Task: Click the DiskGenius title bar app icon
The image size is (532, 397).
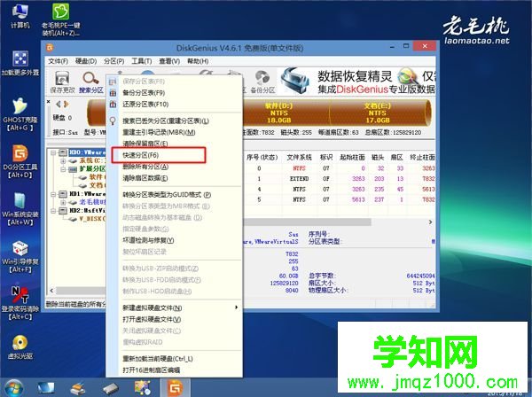Action: pos(50,48)
